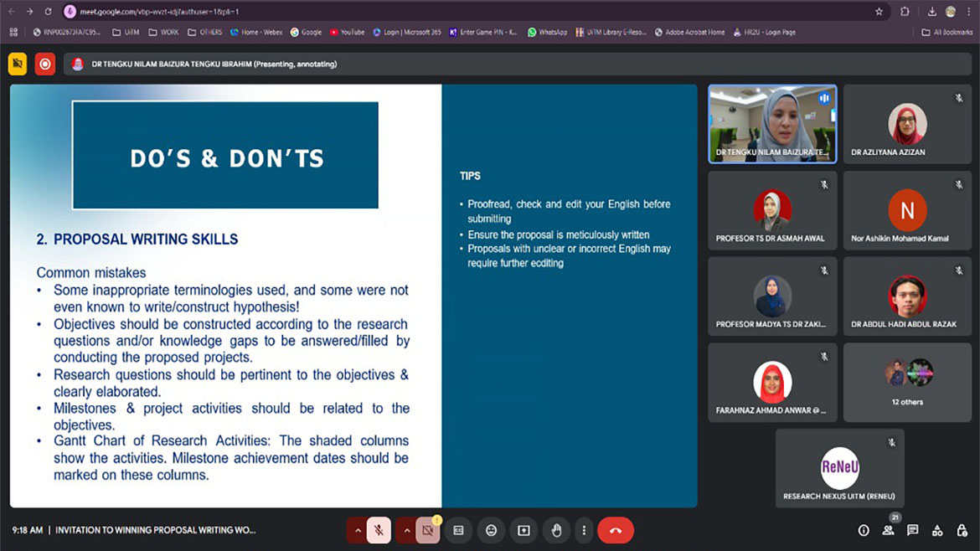Open OTHERS bookmarks folder

(205, 32)
